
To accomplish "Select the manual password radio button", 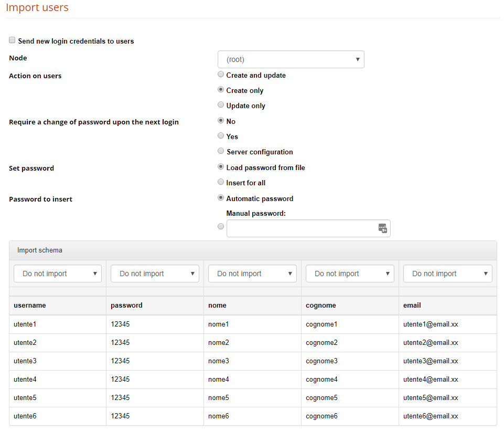I will coord(221,226).
